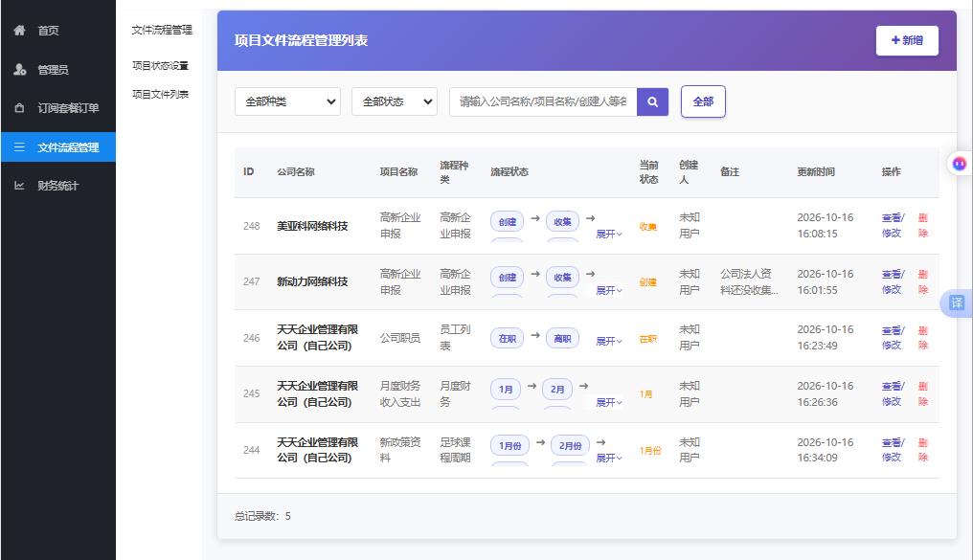The height and width of the screenshot is (560, 973).
Task: Click the note 公司法人资料还没收集...
Action: (749, 282)
